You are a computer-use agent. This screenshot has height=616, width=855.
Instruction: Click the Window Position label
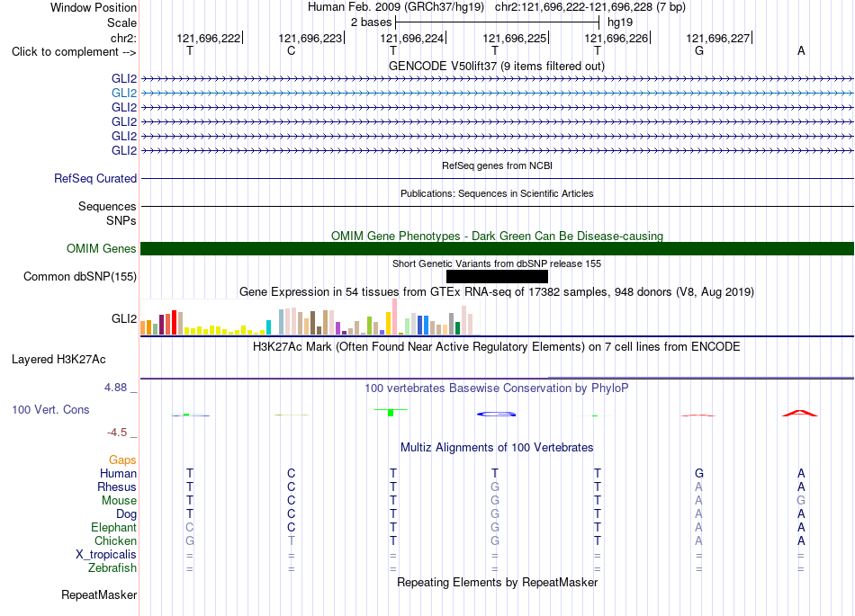tap(94, 7)
